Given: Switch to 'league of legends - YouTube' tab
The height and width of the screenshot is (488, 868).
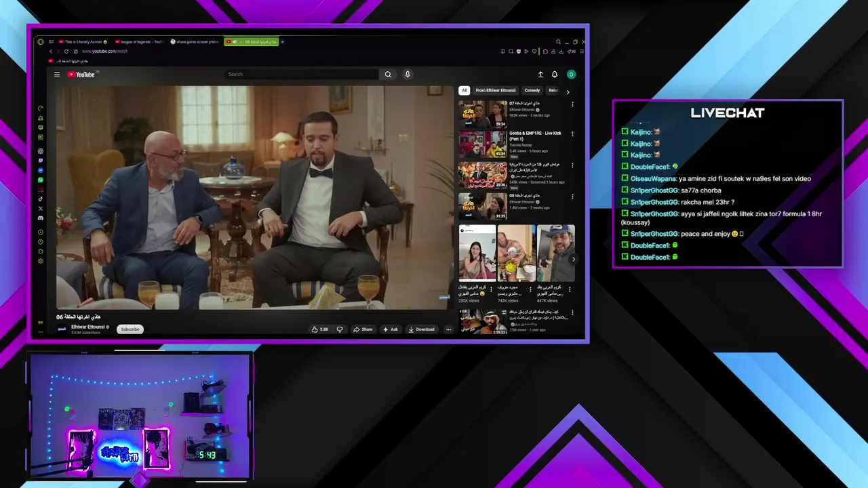Looking at the screenshot, I should (141, 42).
